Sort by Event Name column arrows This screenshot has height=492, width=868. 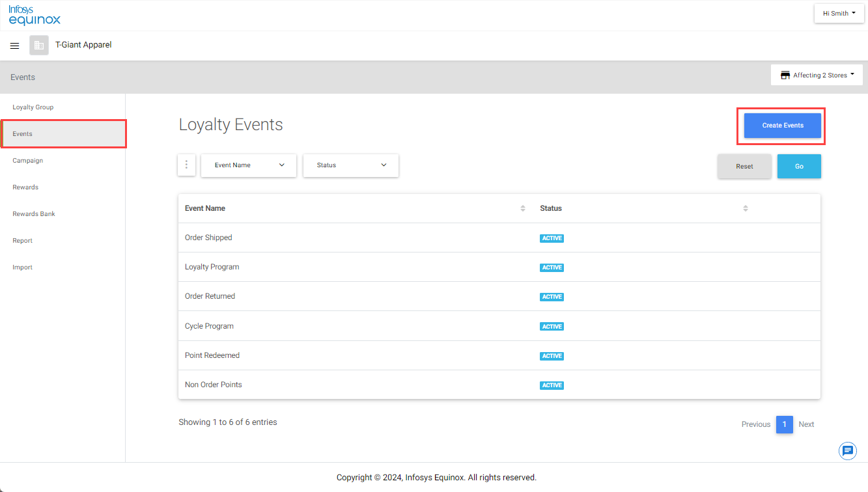coord(522,208)
